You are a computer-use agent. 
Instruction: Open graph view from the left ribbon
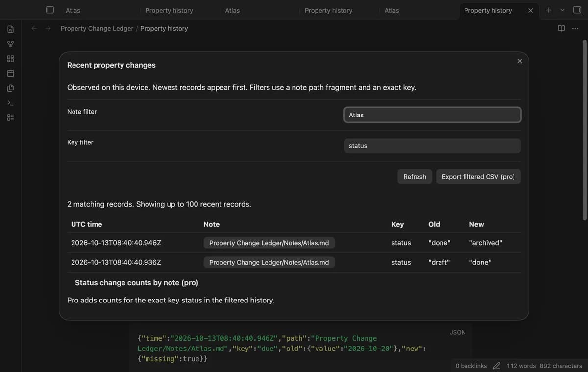[x=10, y=44]
